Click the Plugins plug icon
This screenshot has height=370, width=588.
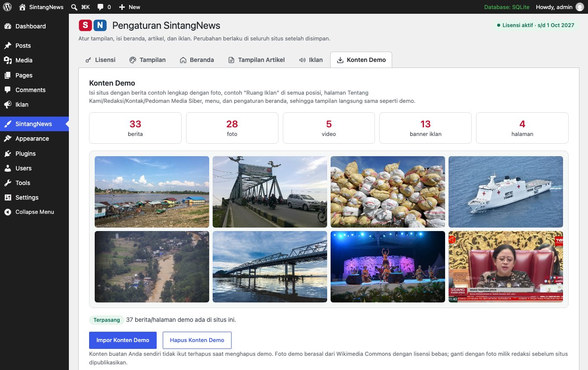click(x=8, y=154)
